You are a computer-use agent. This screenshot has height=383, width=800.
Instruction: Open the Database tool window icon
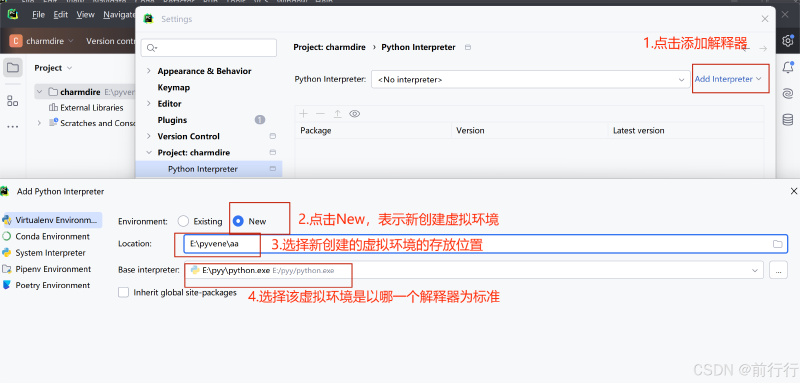click(x=788, y=120)
